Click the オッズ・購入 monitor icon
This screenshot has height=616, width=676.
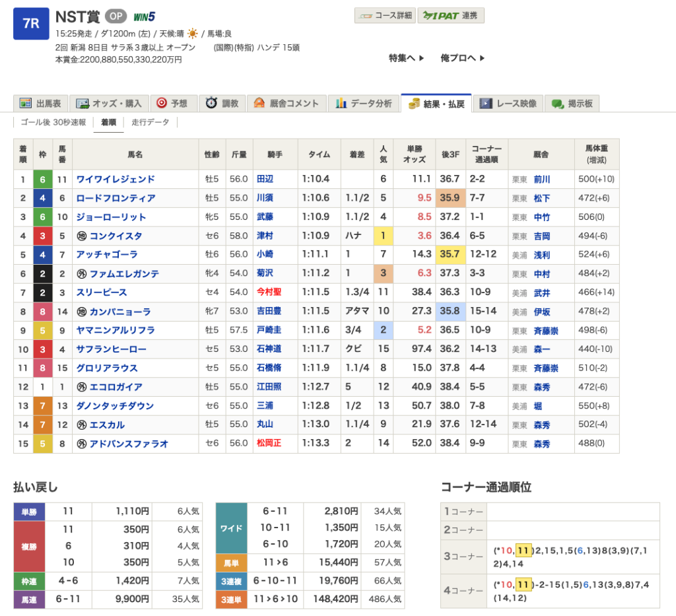point(83,104)
